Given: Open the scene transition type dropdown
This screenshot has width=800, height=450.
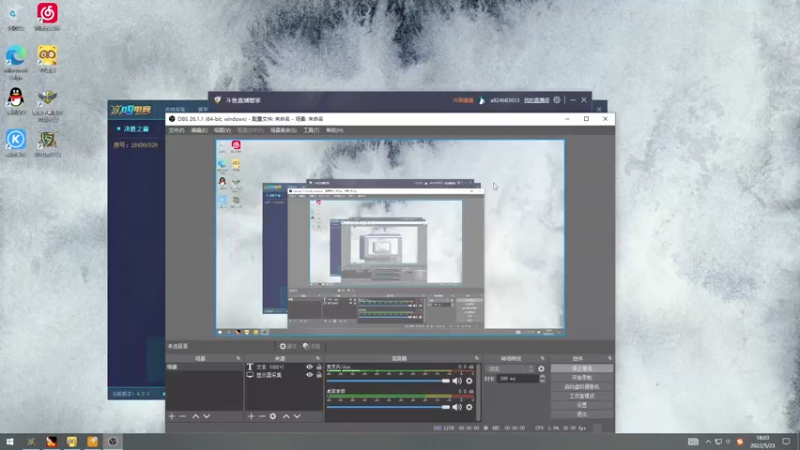Looking at the screenshot, I should point(510,368).
